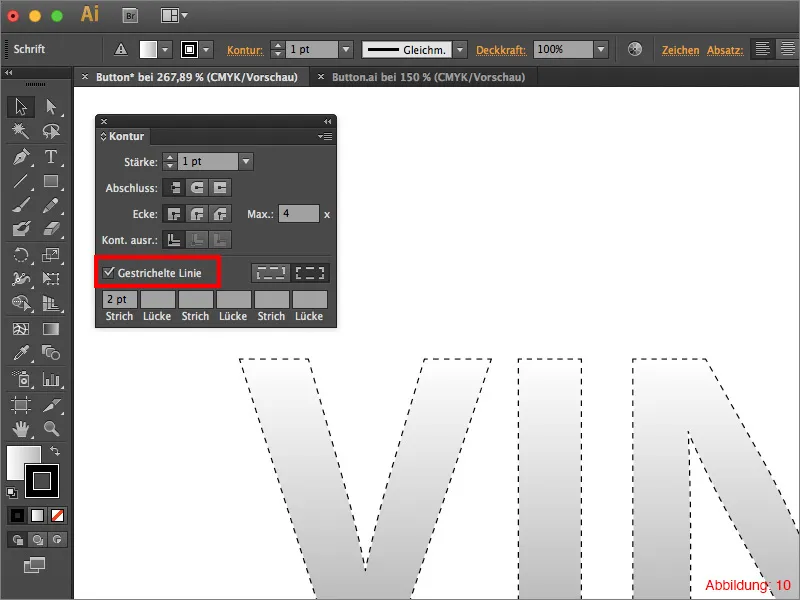The width and height of the screenshot is (800, 600).
Task: Select the Direct Selection tool
Action: coord(51,107)
